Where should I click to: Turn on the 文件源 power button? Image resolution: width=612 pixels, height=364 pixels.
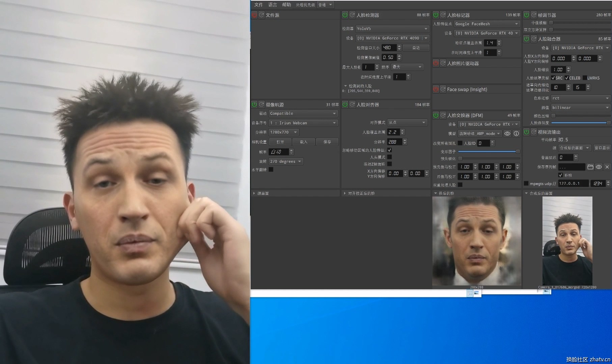[254, 15]
